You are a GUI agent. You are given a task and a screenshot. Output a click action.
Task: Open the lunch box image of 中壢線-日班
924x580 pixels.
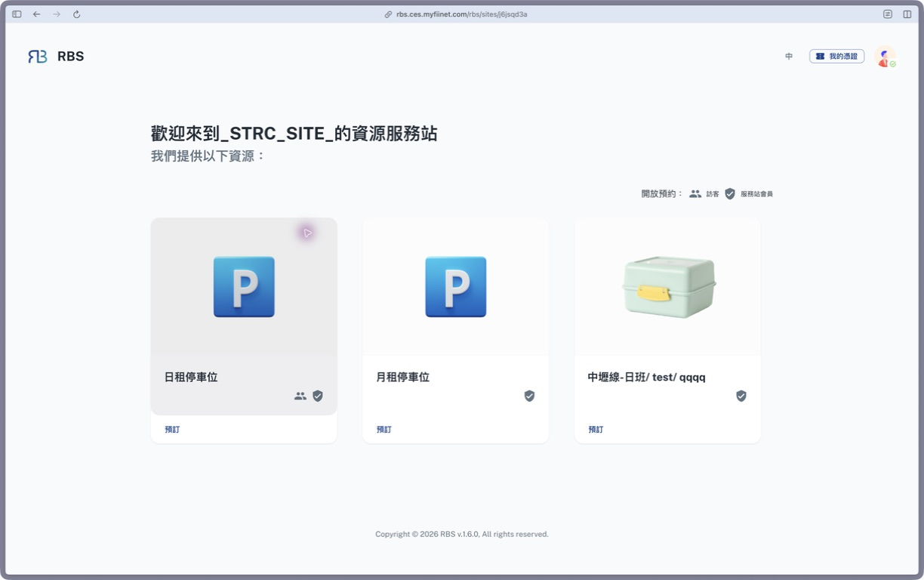(x=669, y=287)
